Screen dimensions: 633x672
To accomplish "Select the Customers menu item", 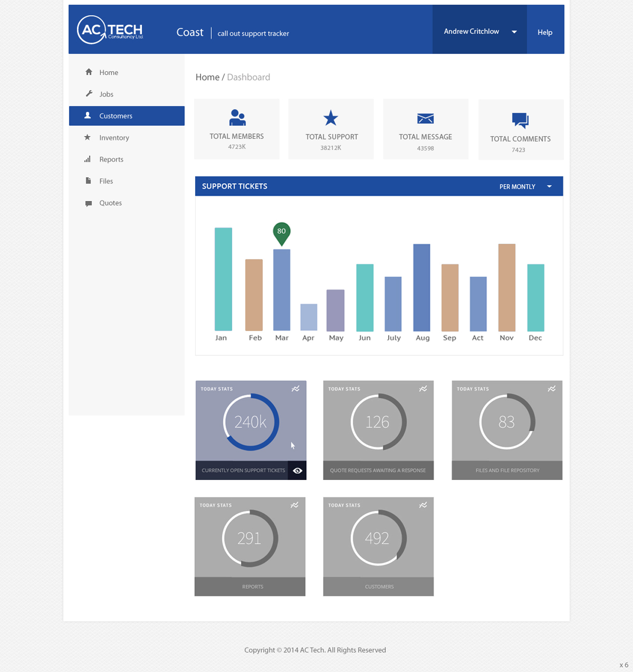I will 127,116.
